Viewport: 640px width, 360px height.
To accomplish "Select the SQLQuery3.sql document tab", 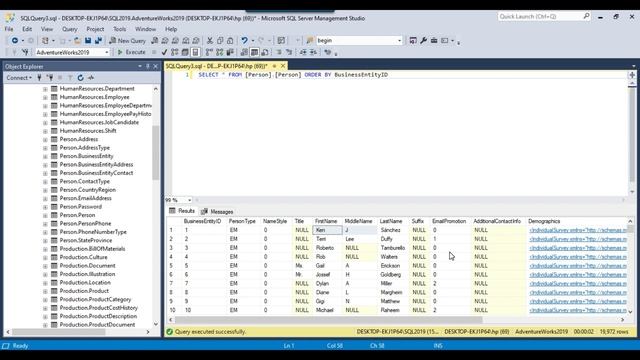I will tap(216, 66).
